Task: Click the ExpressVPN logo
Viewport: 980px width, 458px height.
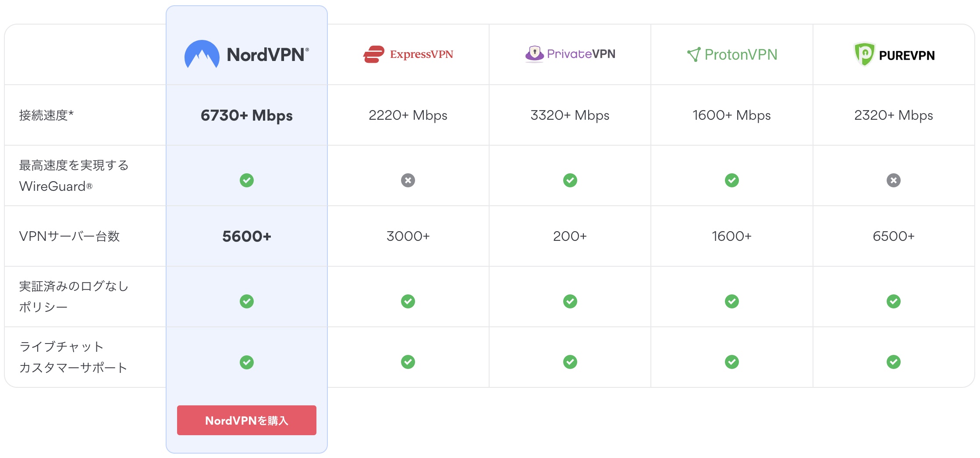Action: tap(408, 54)
